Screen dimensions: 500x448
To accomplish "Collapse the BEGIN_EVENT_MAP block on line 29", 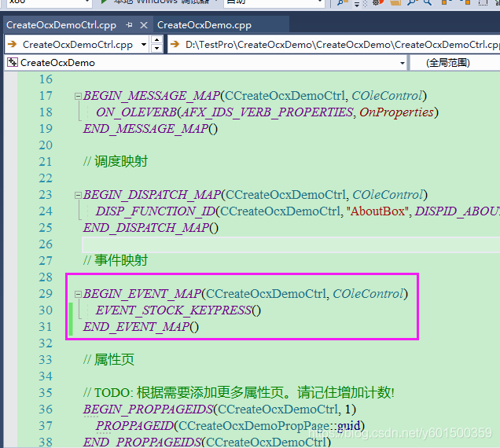I will [78, 294].
